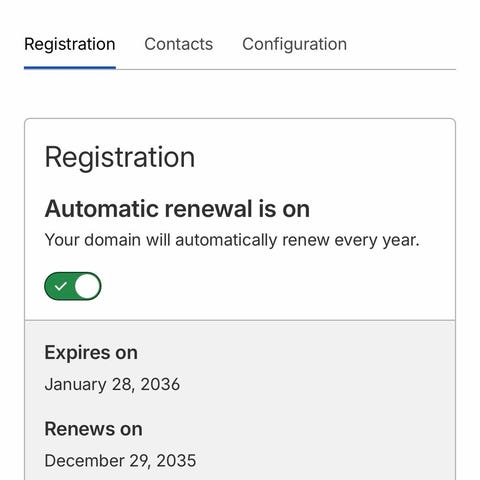The height and width of the screenshot is (480, 480).
Task: Click the word "December" in renewal date
Action: point(85,461)
